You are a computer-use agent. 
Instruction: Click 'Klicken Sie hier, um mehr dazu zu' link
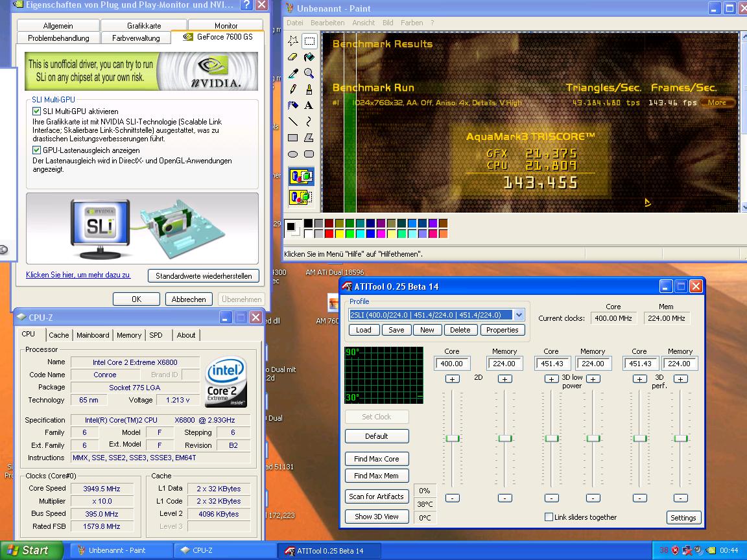pyautogui.click(x=78, y=275)
